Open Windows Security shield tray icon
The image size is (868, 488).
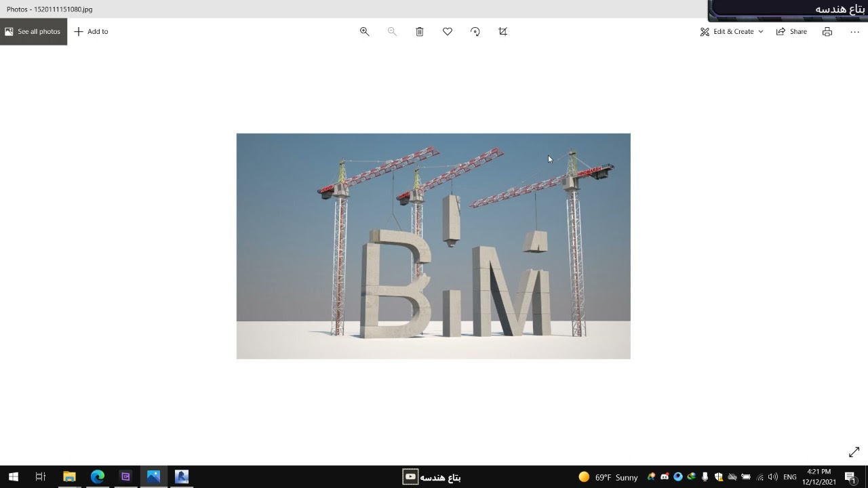[719, 476]
